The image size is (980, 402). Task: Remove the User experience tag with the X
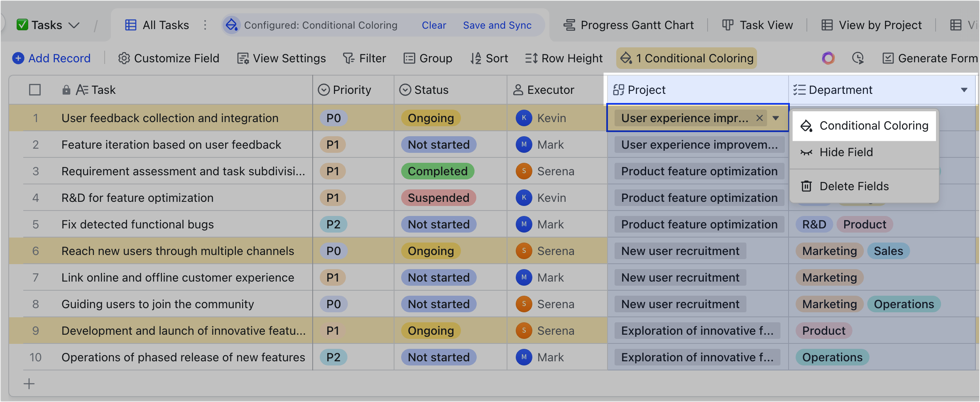tap(759, 118)
